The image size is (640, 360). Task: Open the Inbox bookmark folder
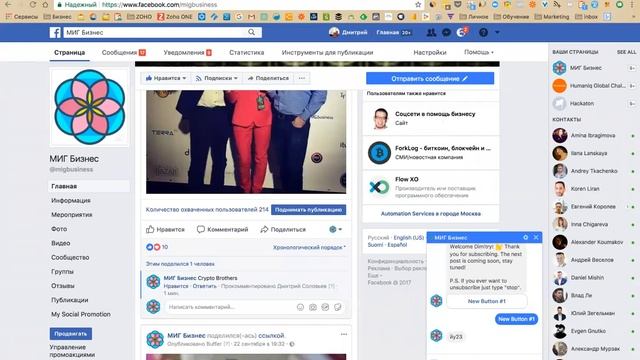click(587, 17)
